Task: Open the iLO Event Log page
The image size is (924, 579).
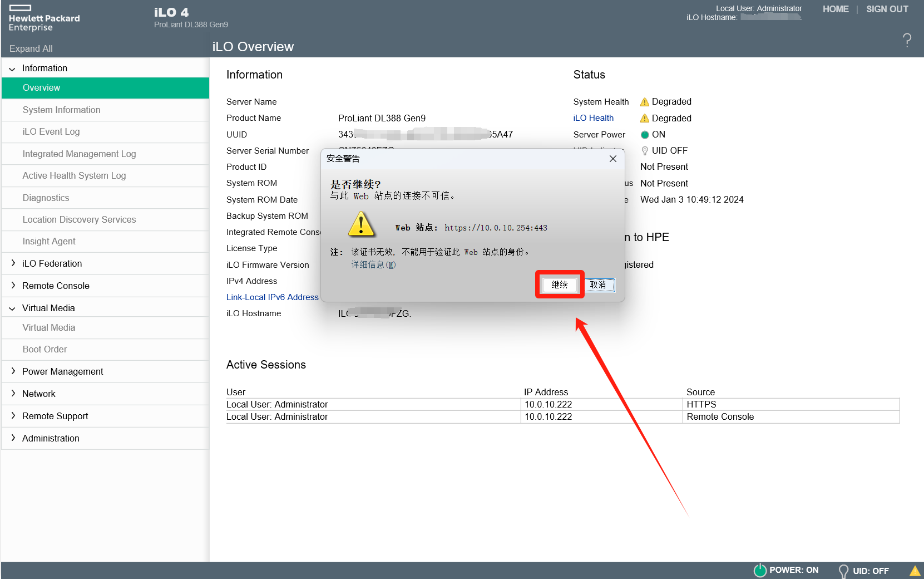Action: tap(51, 132)
